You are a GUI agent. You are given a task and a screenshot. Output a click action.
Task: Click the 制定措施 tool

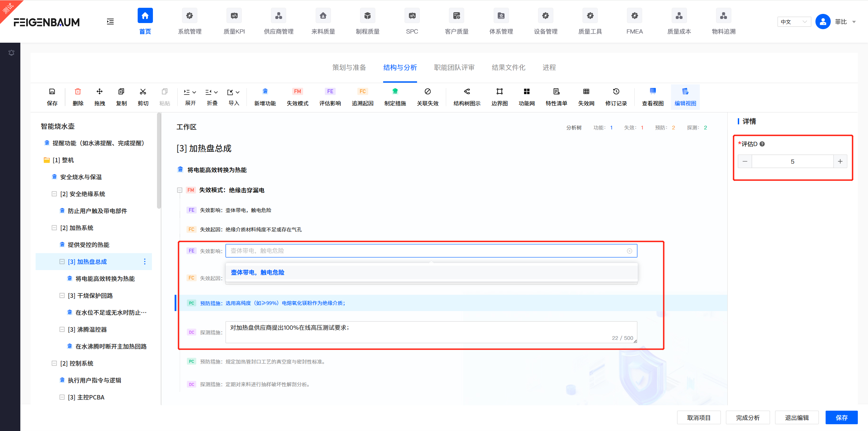click(x=395, y=97)
